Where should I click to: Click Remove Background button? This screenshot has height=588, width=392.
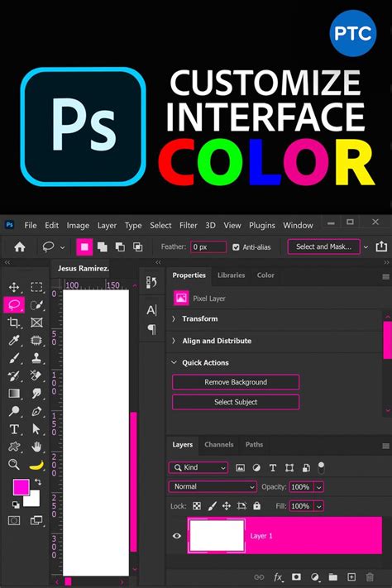click(236, 382)
